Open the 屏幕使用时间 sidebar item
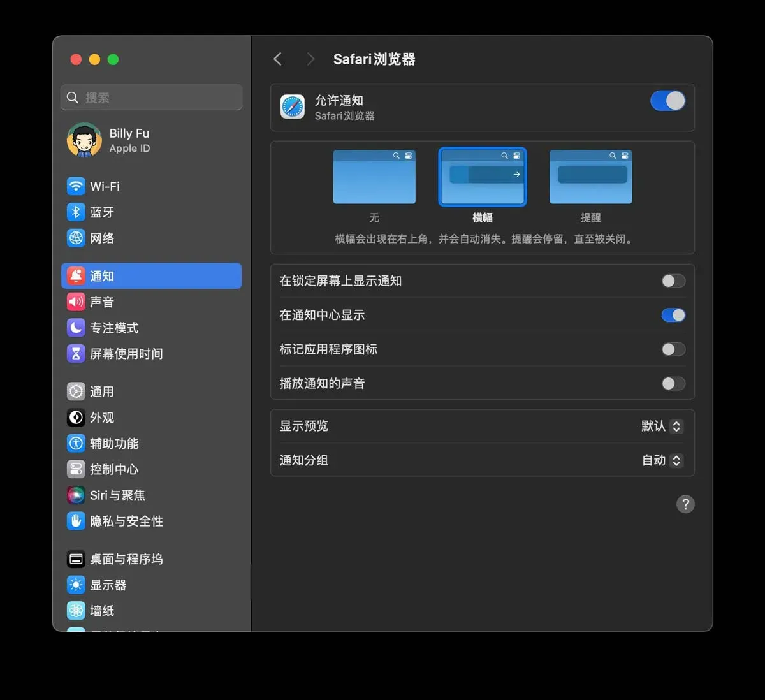Screen dimensions: 765x700 (152, 353)
